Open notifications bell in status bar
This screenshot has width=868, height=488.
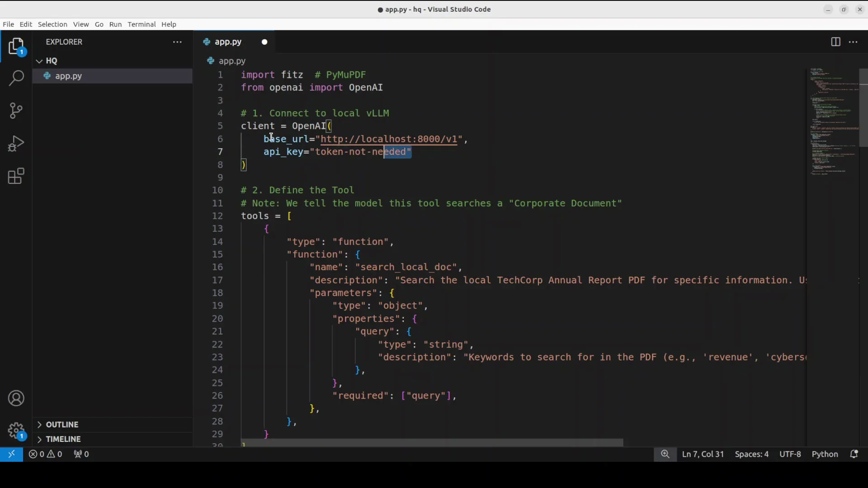854,454
